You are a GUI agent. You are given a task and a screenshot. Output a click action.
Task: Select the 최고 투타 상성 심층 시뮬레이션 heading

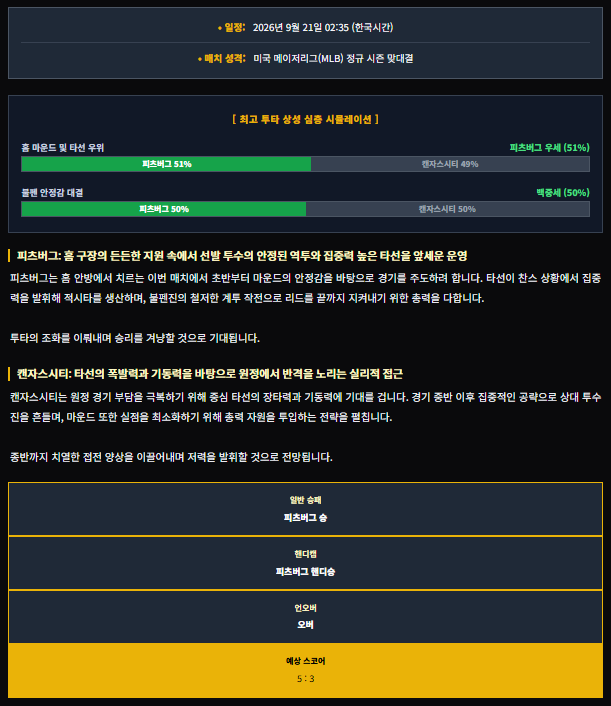coord(305,119)
